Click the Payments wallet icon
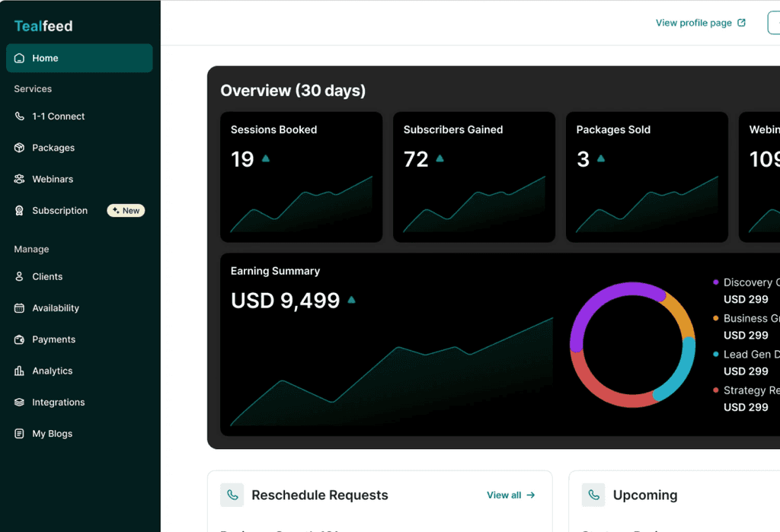 click(x=19, y=339)
